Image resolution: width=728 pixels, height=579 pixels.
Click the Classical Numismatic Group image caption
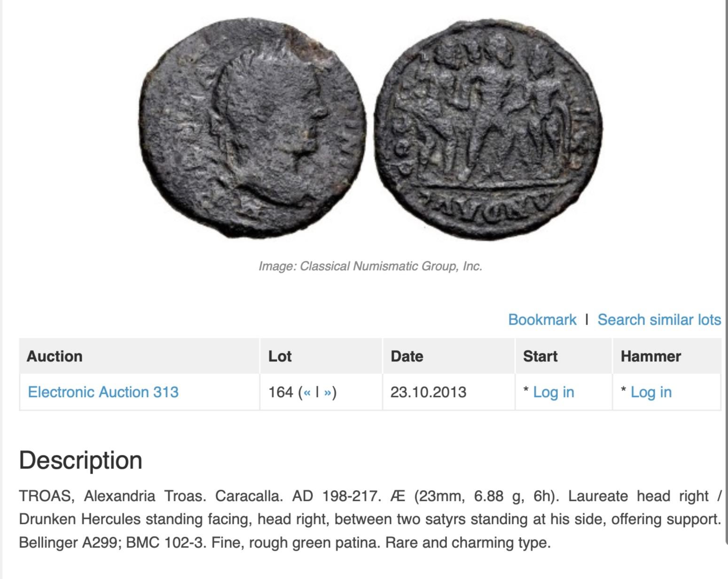pos(370,266)
